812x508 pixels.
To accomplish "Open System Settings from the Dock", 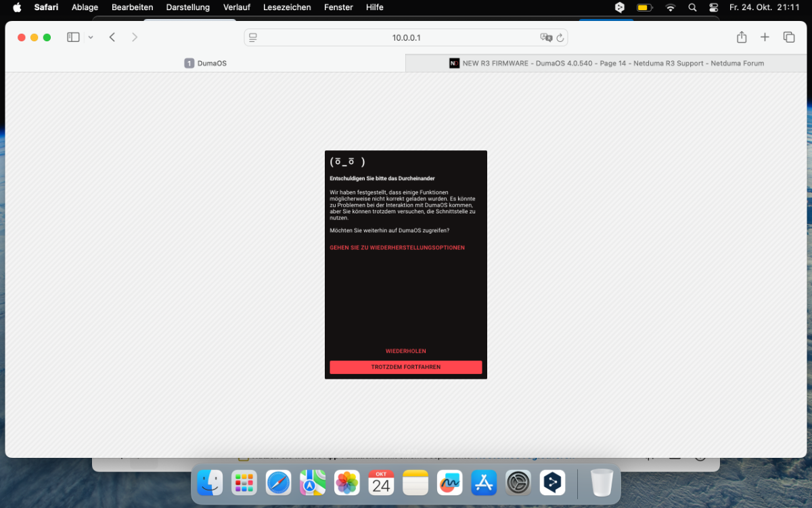I will pos(519,483).
